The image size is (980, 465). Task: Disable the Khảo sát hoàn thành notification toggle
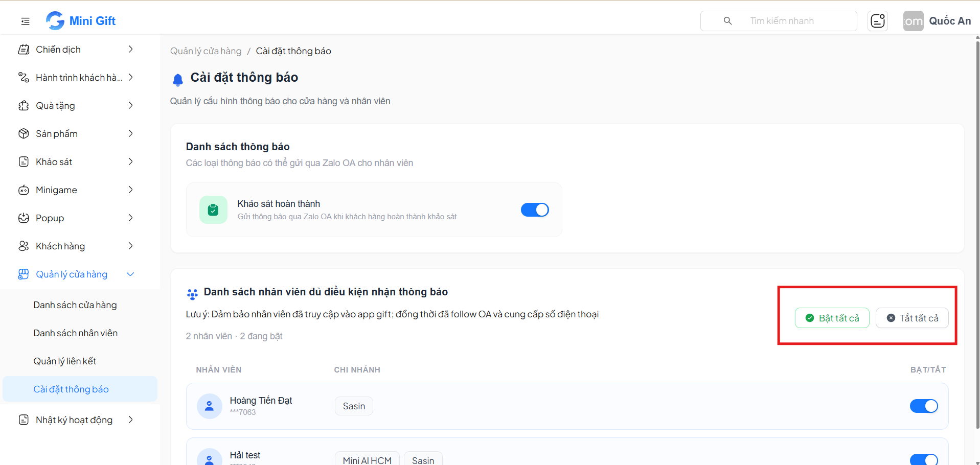coord(535,210)
